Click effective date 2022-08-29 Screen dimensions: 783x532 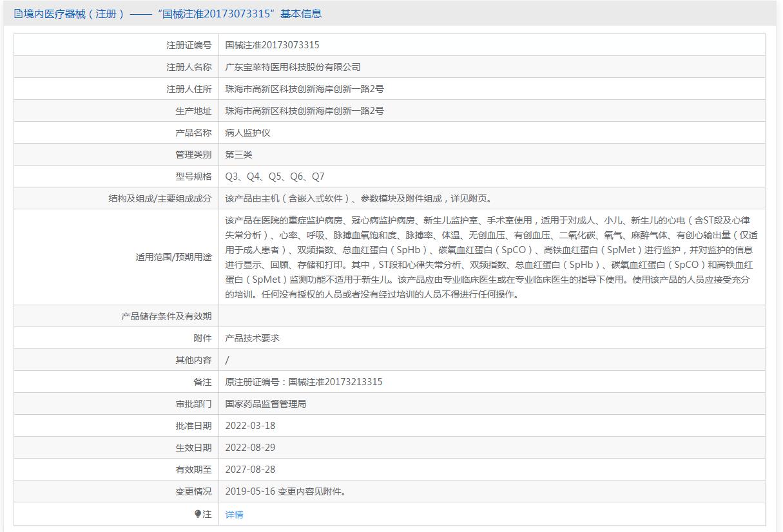pos(250,448)
